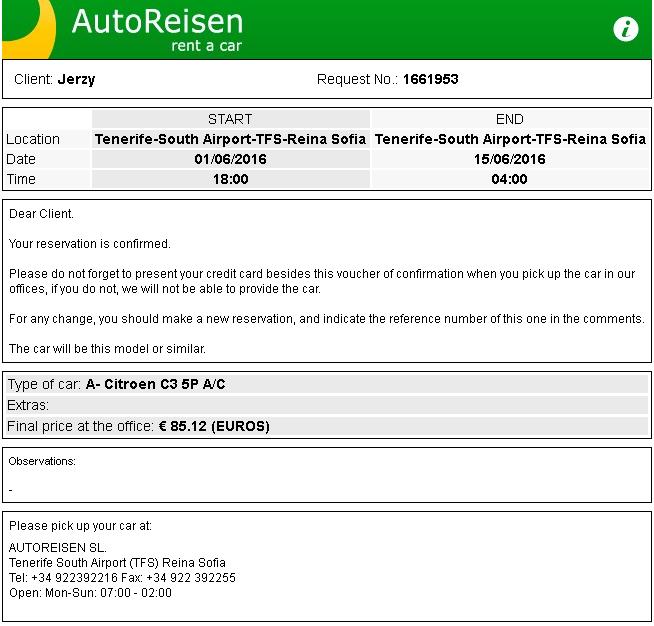Click the Observations label

[x=42, y=461]
